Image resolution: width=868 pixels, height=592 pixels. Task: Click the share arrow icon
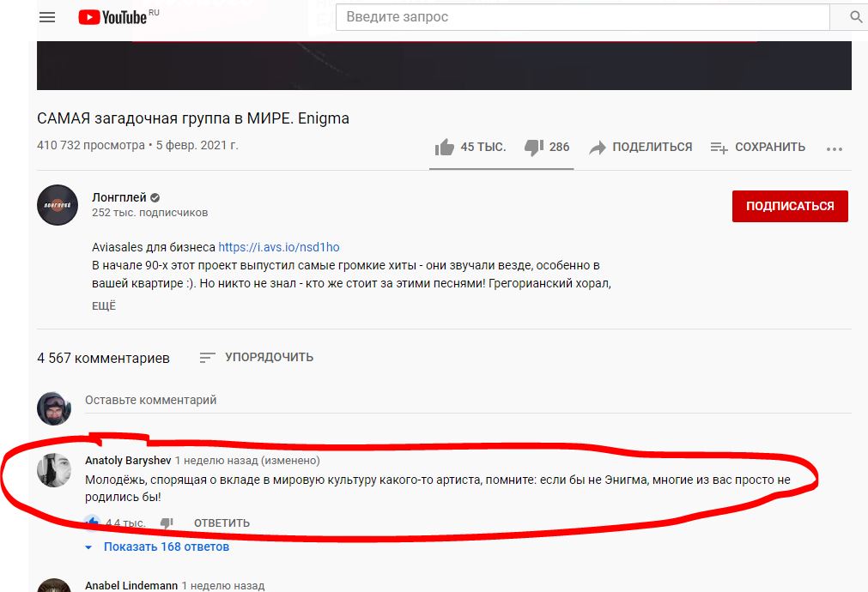[x=598, y=148]
